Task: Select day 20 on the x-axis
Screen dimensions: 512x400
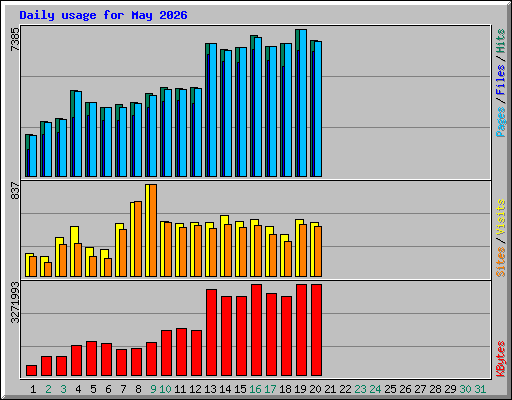Action: (x=315, y=389)
